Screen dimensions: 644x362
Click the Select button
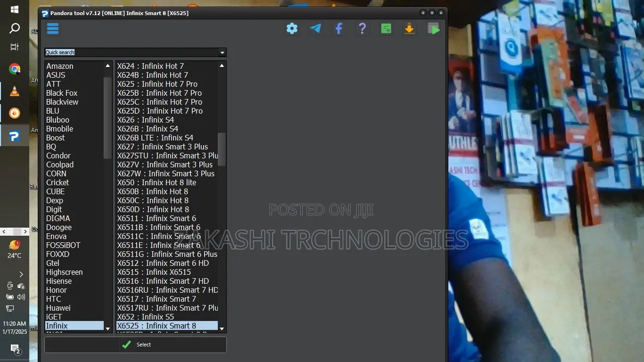pyautogui.click(x=135, y=345)
